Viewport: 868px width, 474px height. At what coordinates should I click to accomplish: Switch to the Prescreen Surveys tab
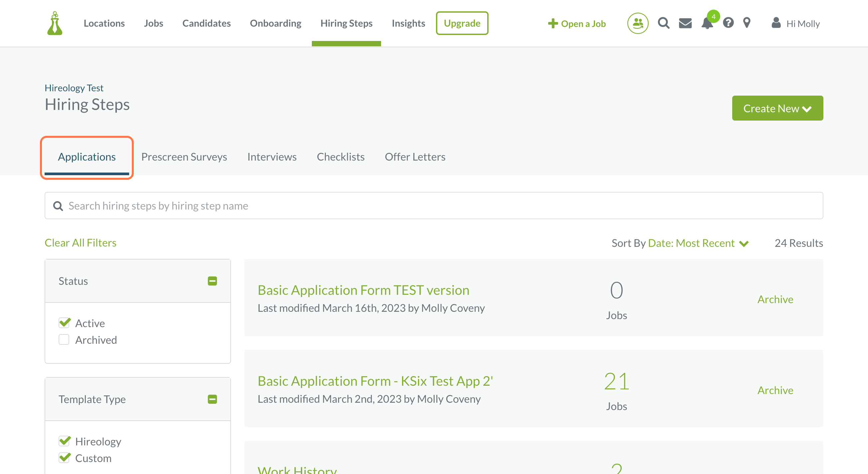point(184,157)
